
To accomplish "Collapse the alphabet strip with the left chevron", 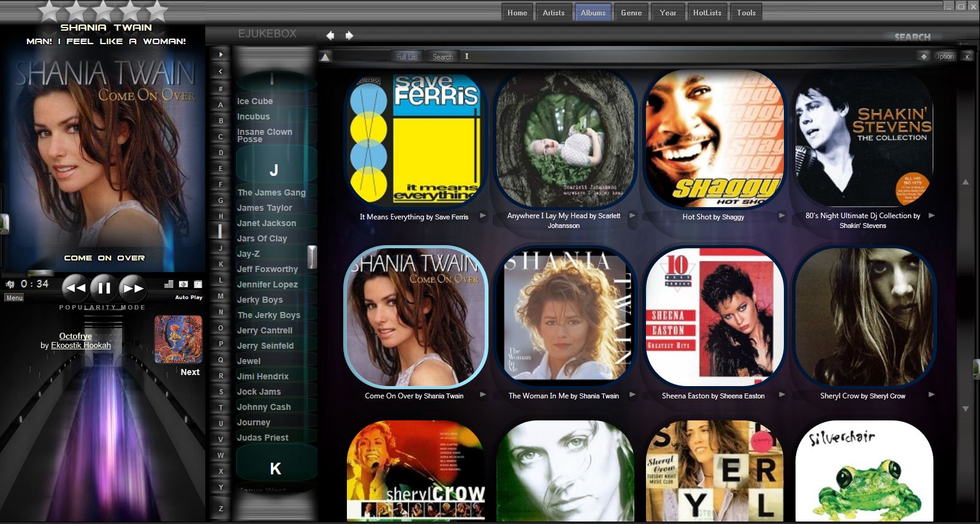I will (221, 71).
